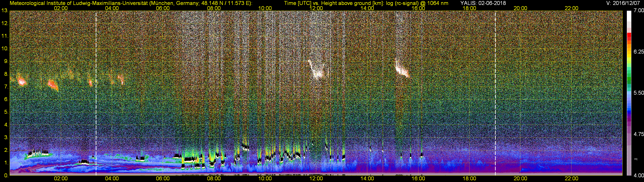The width and height of the screenshot is (644, 182).
Task: Click the 0 km height axis label
Action: coord(6,176)
